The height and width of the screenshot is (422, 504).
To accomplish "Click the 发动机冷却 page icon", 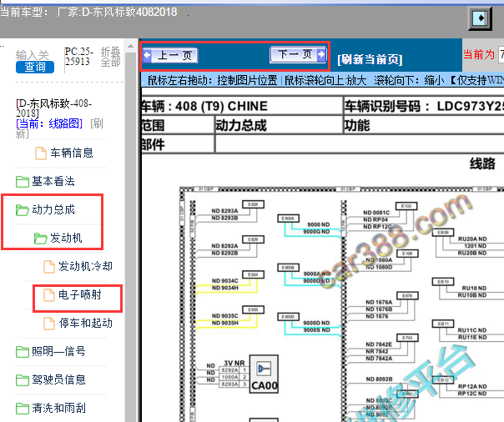I will 49,267.
